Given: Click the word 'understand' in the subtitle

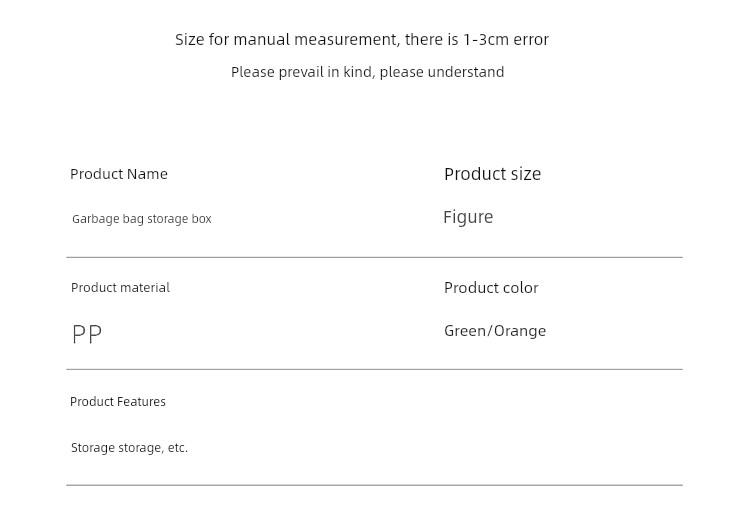Looking at the screenshot, I should tap(465, 72).
